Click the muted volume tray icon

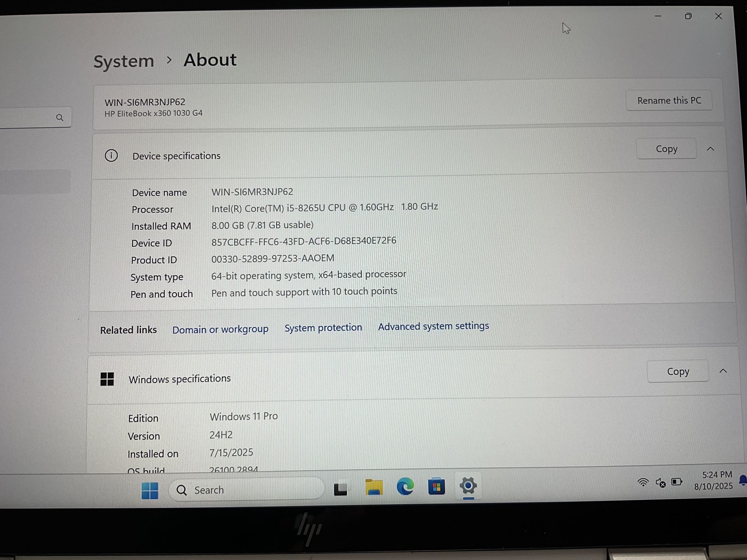pyautogui.click(x=660, y=483)
